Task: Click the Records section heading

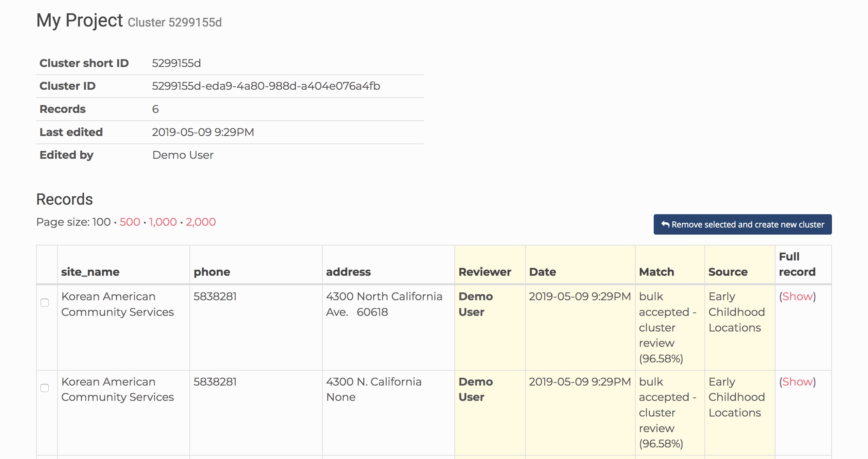Action: click(65, 199)
